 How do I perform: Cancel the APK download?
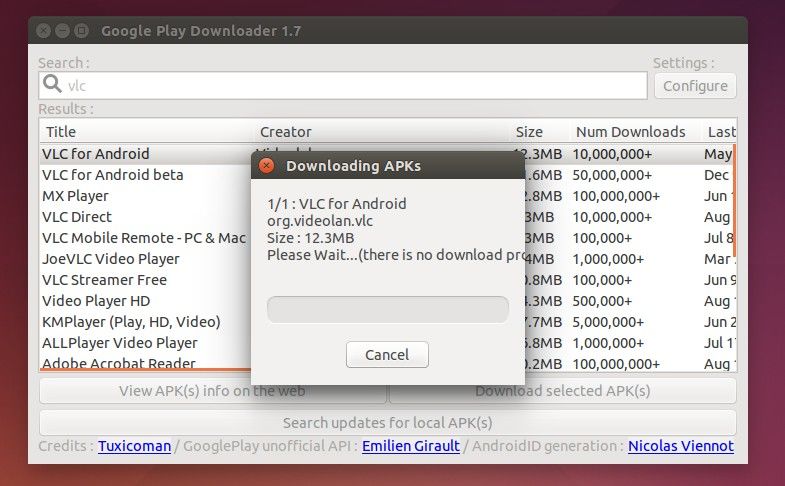[387, 354]
